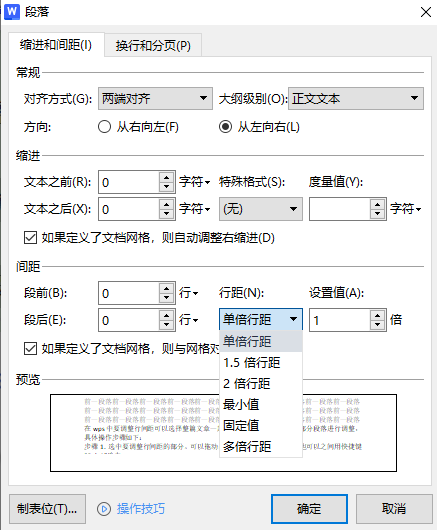Open the 特殊格式 dropdown showing (无)

point(261,209)
